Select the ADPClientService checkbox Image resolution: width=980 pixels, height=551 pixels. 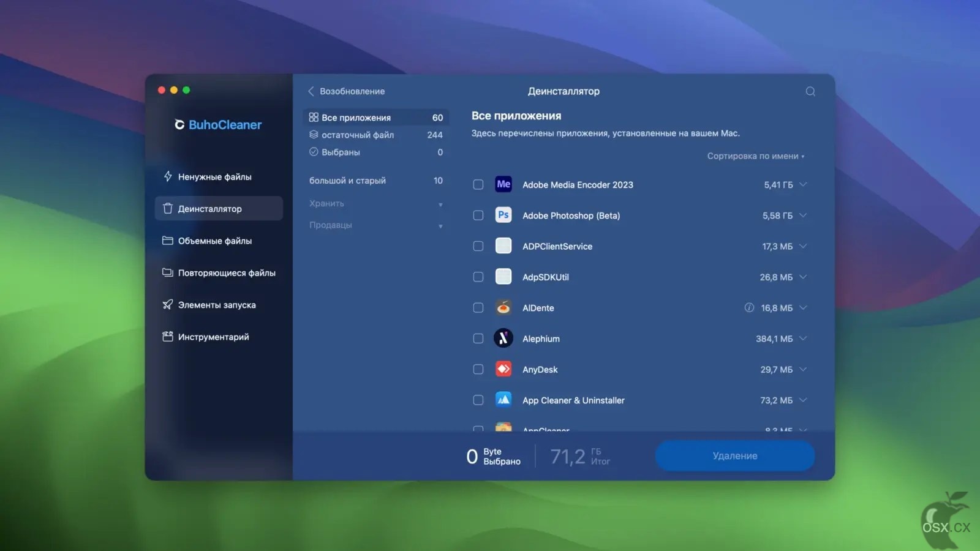[478, 246]
